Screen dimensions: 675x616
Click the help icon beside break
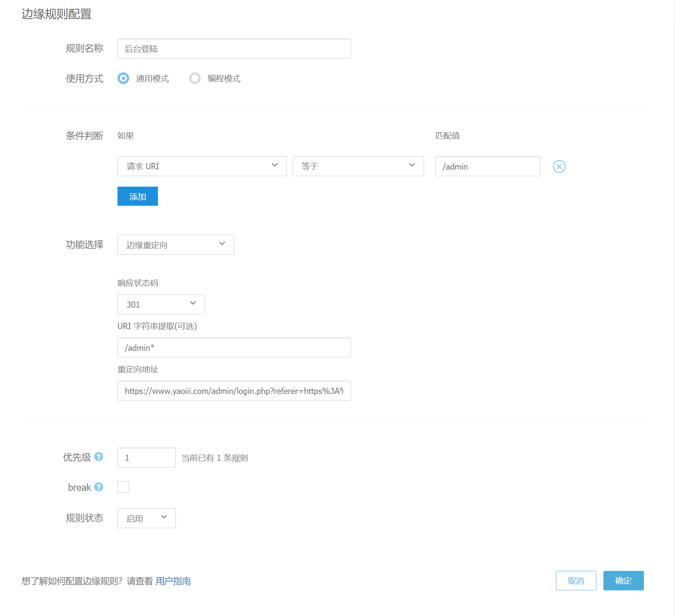99,487
